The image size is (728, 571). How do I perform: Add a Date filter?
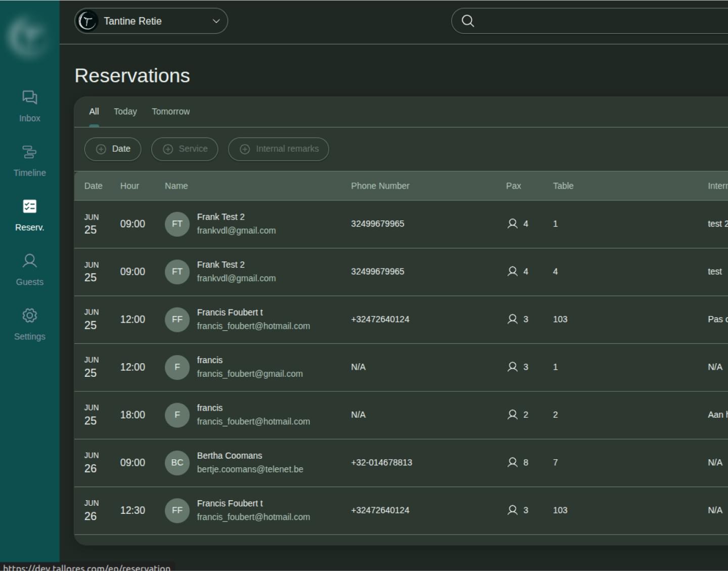point(113,149)
